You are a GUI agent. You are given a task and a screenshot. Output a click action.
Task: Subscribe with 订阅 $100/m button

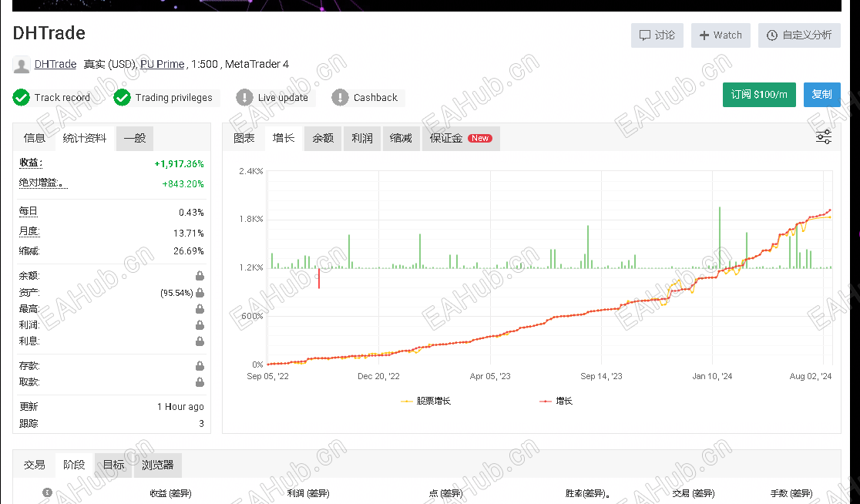759,94
